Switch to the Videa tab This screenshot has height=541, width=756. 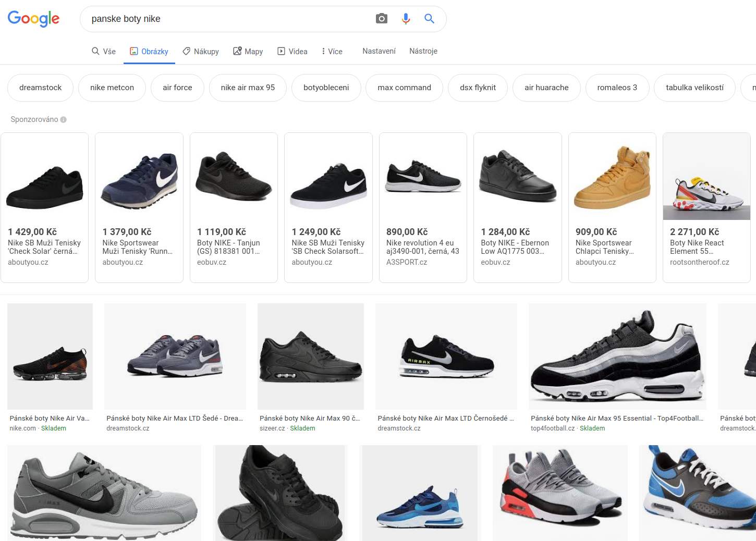(x=292, y=51)
